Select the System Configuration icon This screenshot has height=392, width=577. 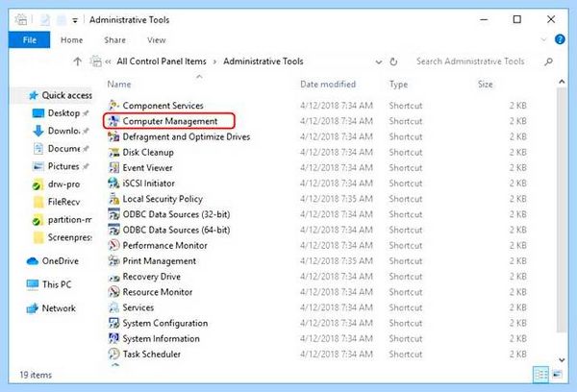[x=113, y=323]
